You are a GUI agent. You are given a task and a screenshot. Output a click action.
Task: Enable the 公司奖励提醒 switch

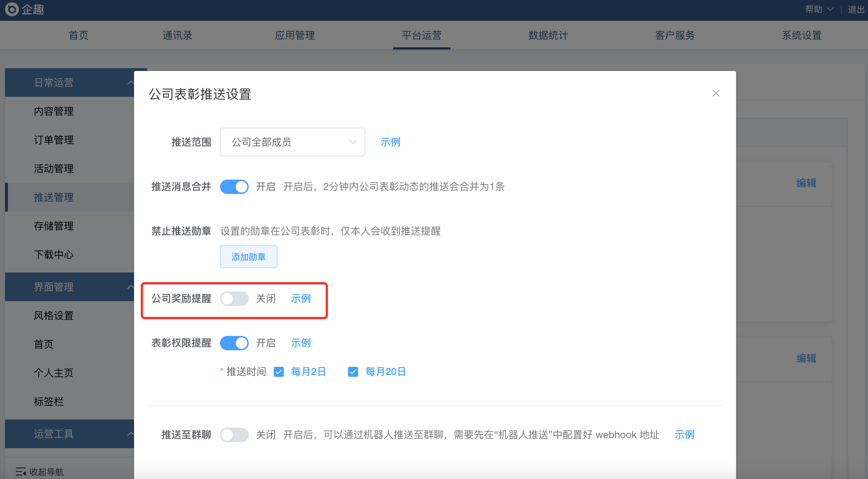click(234, 299)
